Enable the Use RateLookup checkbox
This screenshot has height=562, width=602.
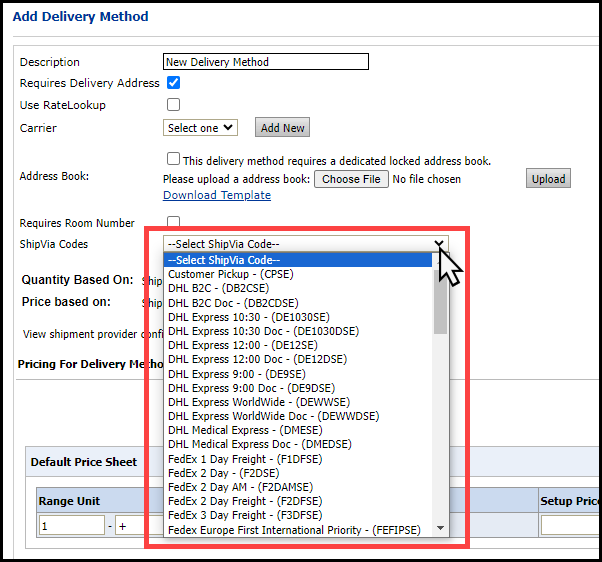[x=173, y=104]
